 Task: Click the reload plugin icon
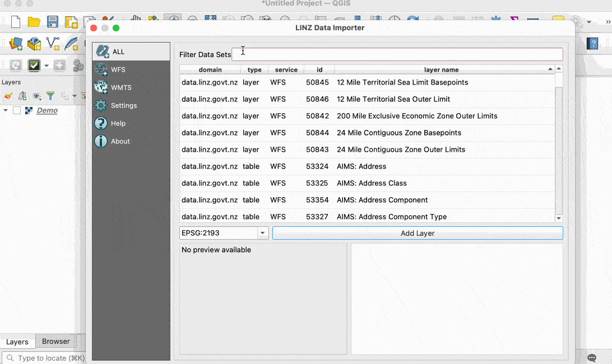16,65
